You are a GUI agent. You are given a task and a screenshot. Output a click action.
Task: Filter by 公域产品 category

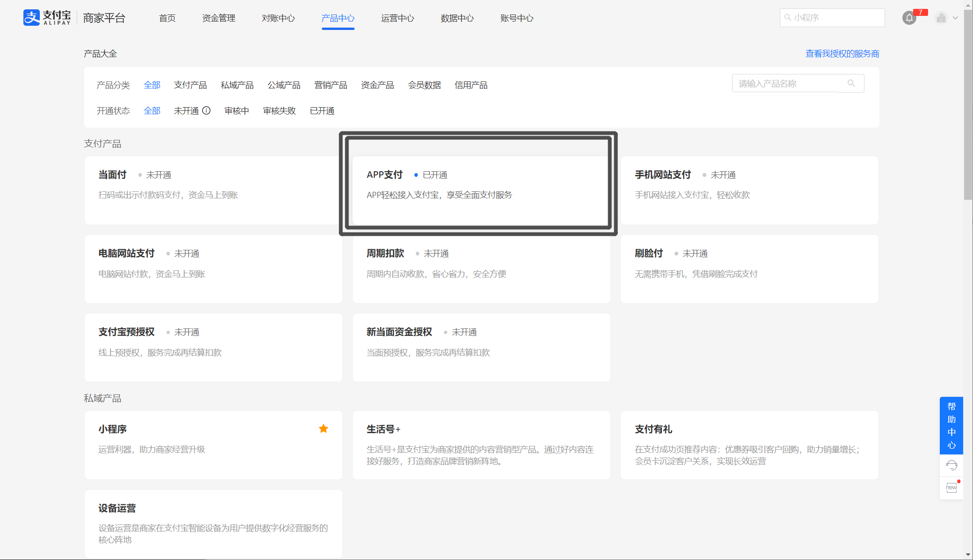point(284,85)
